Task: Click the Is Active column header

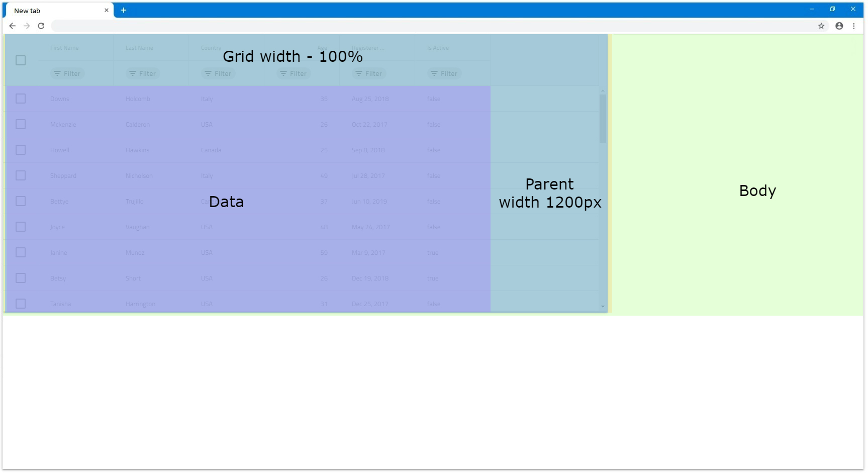Action: tap(438, 48)
